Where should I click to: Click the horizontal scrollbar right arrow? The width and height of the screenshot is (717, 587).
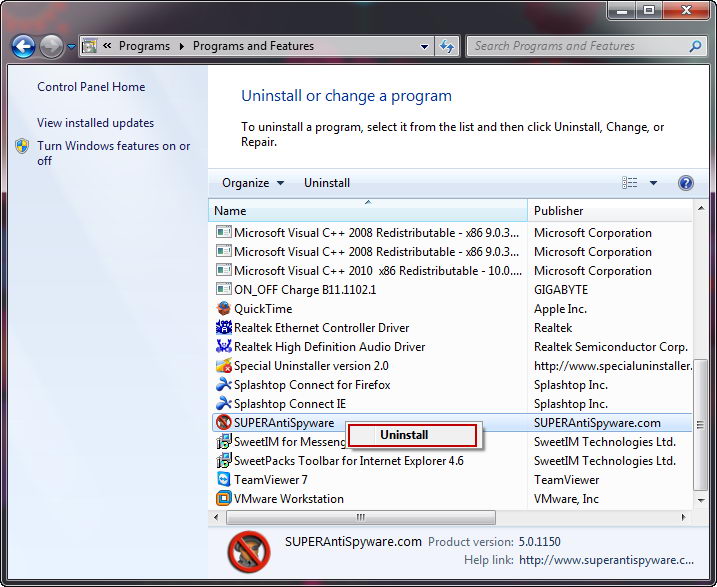coord(683,517)
